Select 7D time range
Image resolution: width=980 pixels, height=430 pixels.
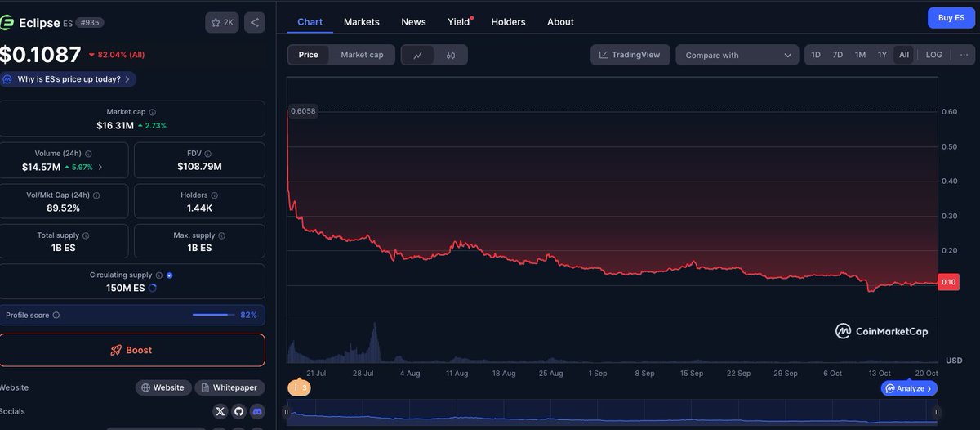pos(838,55)
